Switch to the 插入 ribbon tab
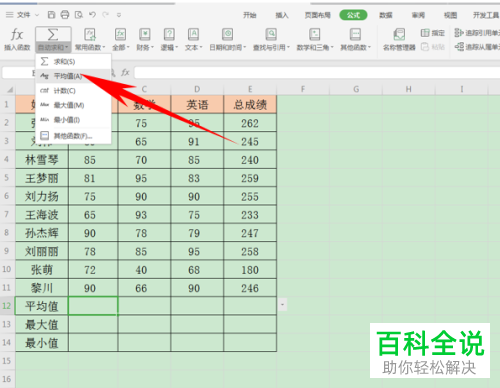 pyautogui.click(x=282, y=15)
